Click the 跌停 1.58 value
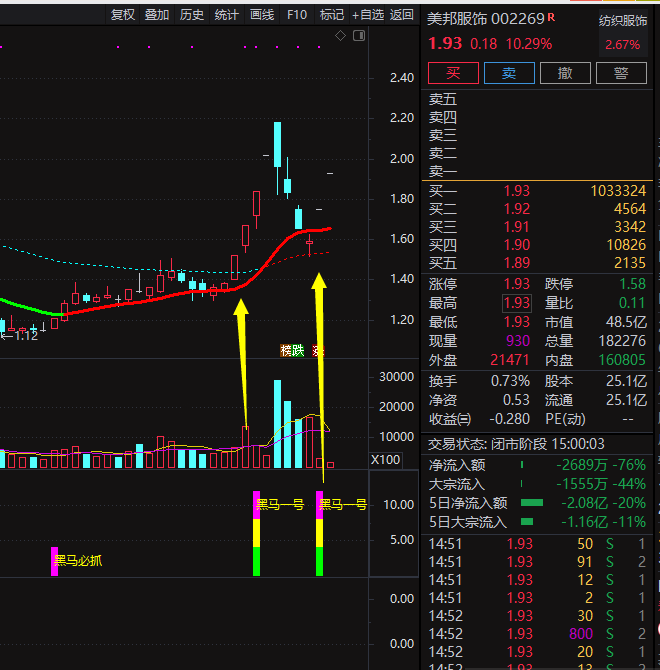 click(632, 284)
